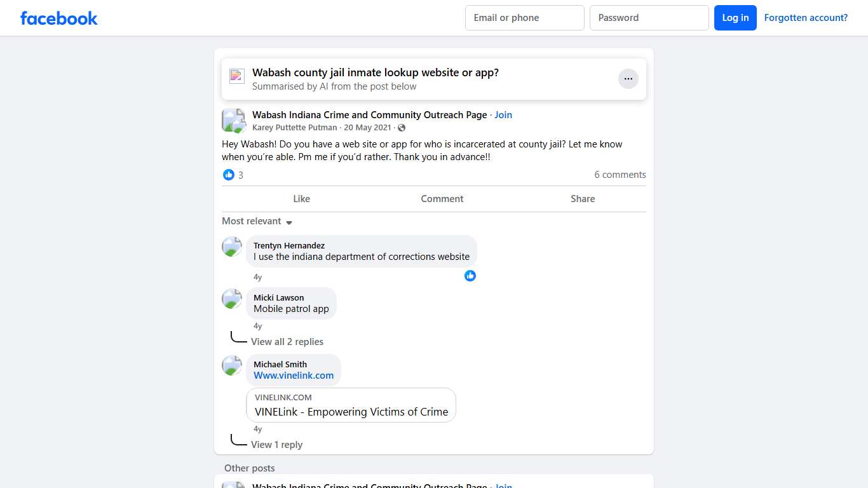Select the Comment action
The width and height of the screenshot is (868, 488).
[x=442, y=199]
